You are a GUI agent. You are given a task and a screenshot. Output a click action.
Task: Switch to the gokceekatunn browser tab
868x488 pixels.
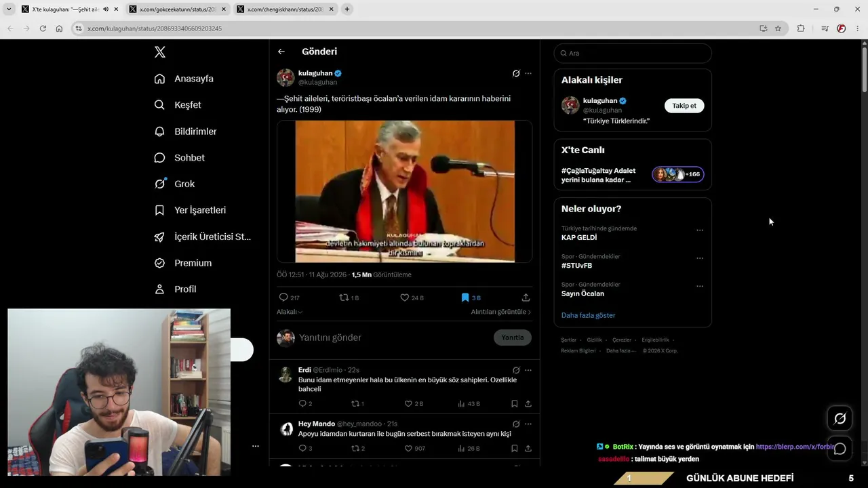177,9
